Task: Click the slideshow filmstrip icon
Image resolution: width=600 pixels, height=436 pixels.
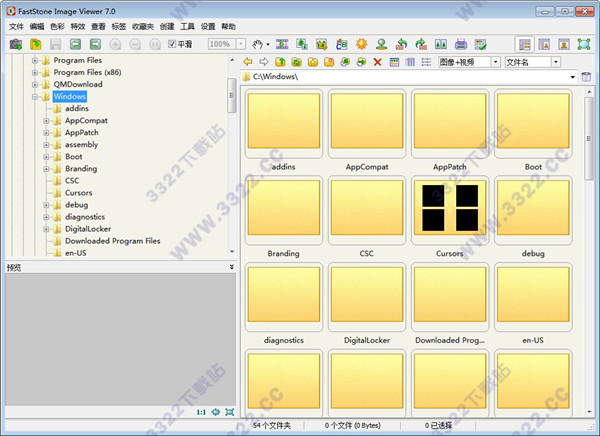Action: [282, 44]
